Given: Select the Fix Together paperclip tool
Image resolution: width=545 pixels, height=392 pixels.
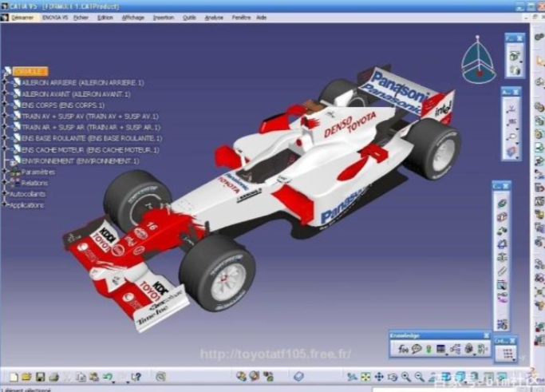Looking at the screenshot, I should pyautogui.click(x=502, y=271).
